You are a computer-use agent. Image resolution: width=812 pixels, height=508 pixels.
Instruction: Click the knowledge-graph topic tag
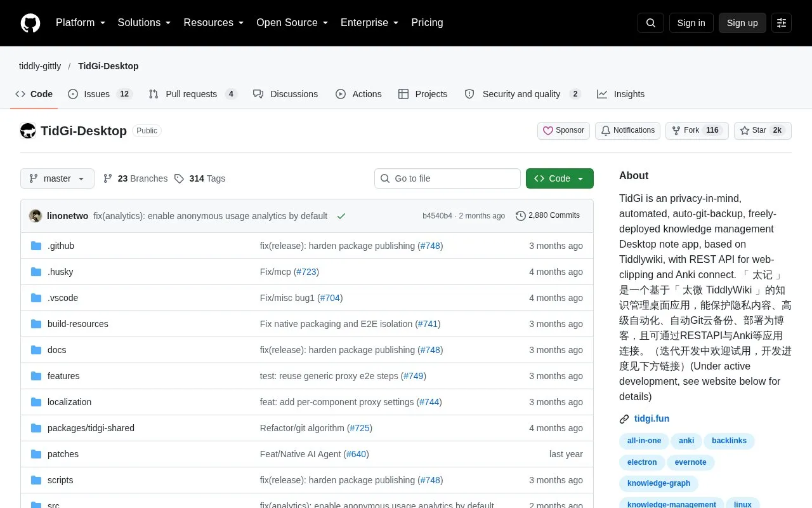point(658,483)
